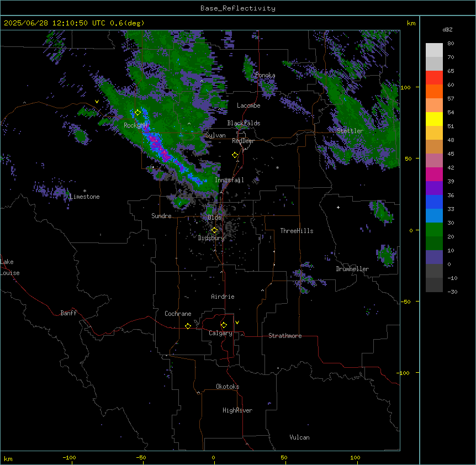Pick the purple 36–39 dBZ legend swatch
The height and width of the screenshot is (465, 476).
pyautogui.click(x=434, y=188)
